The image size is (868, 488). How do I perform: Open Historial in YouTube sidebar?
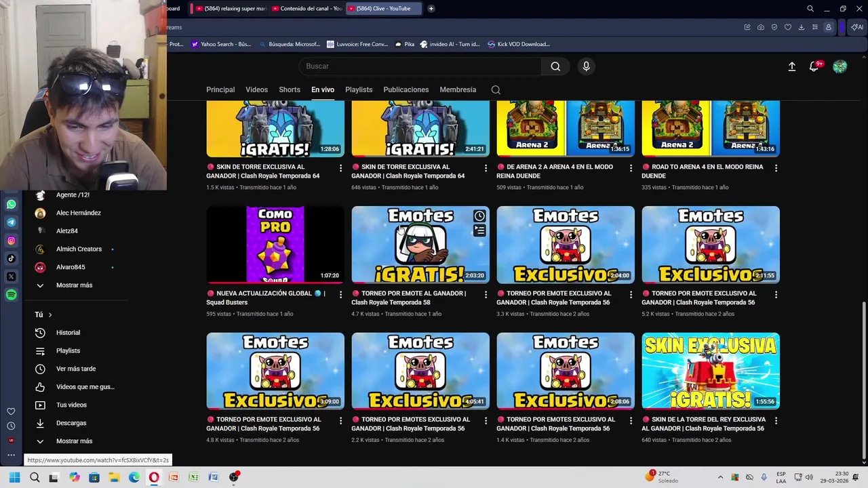(68, 333)
